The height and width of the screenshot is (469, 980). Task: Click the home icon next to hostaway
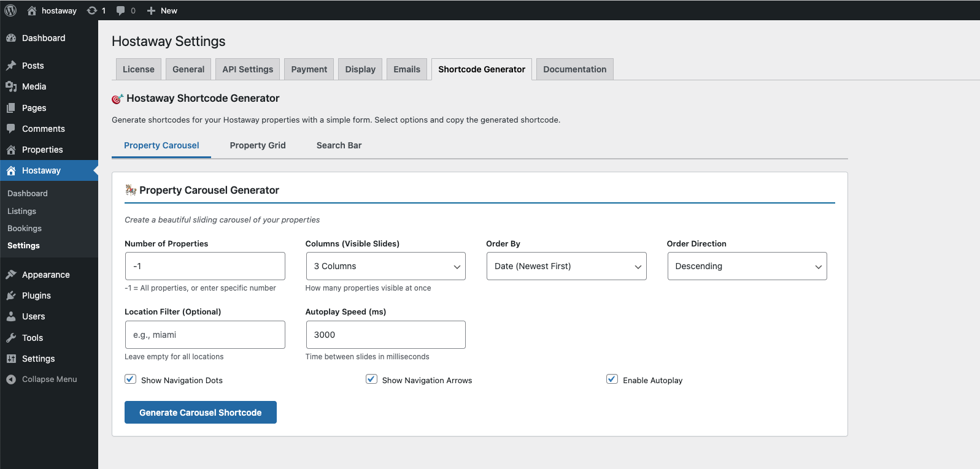(32, 10)
